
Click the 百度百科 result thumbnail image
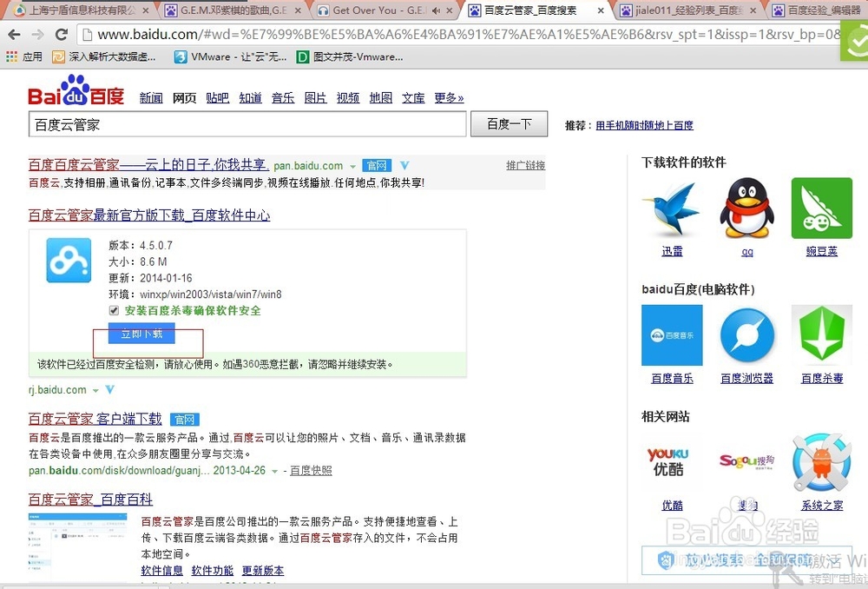[77, 547]
